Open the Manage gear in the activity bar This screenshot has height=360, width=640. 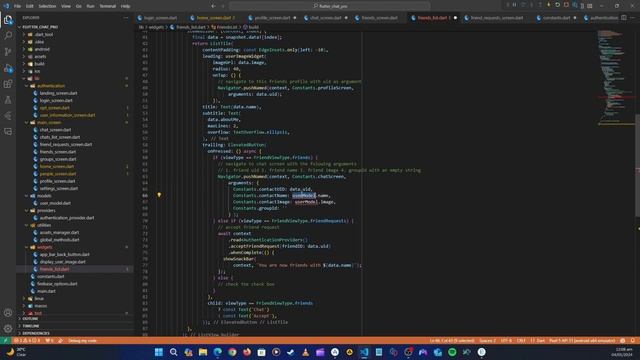pyautogui.click(x=8, y=329)
